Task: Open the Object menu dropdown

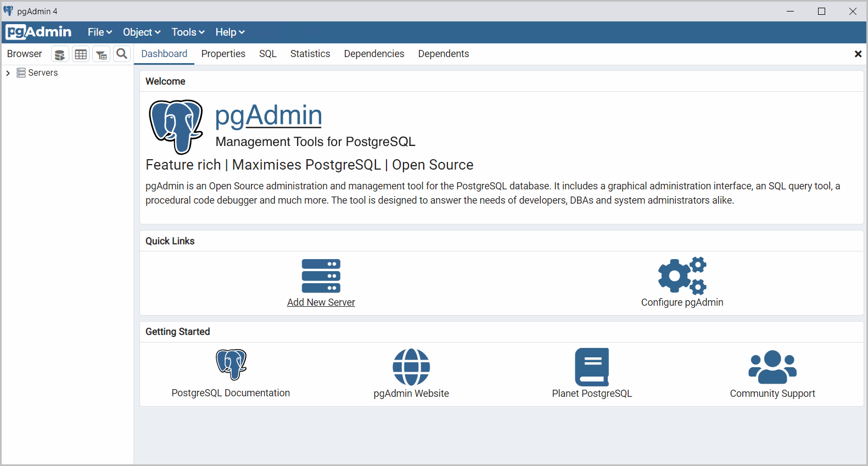Action: [141, 32]
